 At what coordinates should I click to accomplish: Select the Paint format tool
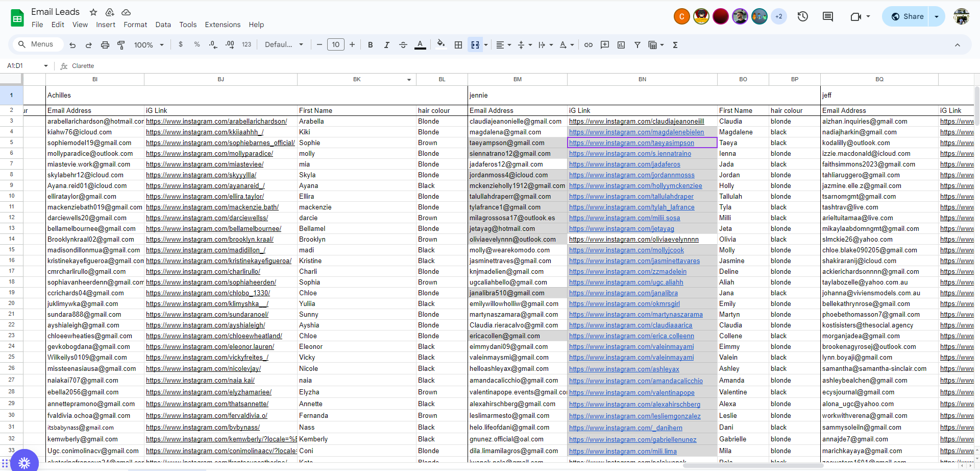coord(121,45)
